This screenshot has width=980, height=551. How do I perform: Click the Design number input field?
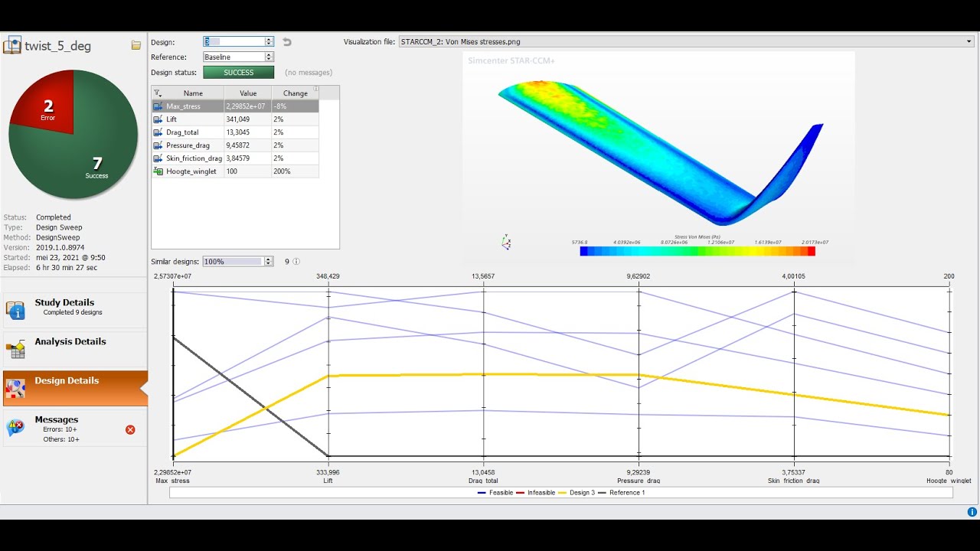(234, 41)
